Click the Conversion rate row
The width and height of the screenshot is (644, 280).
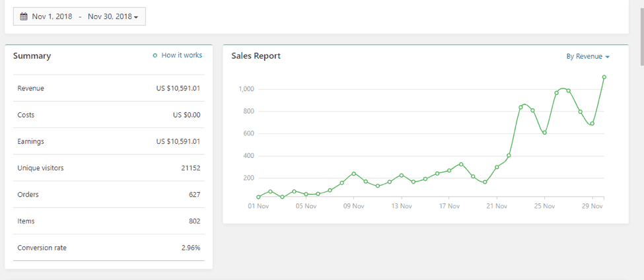pos(108,248)
